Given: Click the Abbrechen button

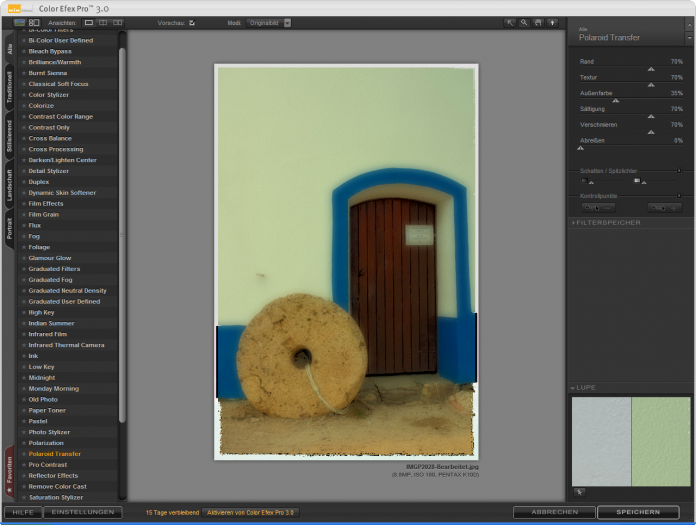Looking at the screenshot, I should [554, 512].
